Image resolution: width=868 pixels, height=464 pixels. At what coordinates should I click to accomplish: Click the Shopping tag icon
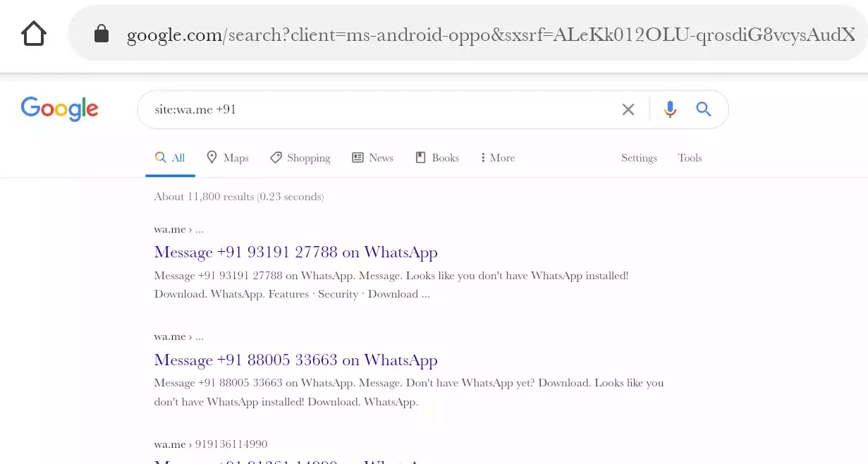click(x=276, y=157)
